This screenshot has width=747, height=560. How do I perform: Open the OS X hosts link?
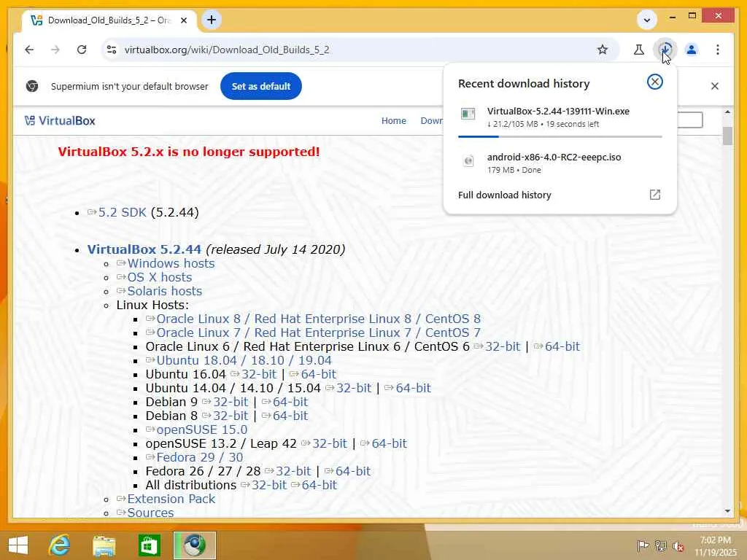pyautogui.click(x=159, y=277)
